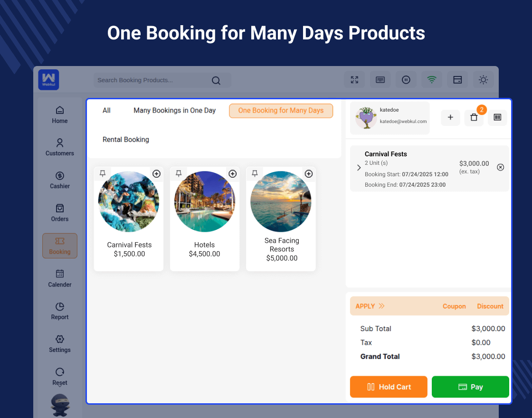Remove Carnival Fests from the cart

500,167
